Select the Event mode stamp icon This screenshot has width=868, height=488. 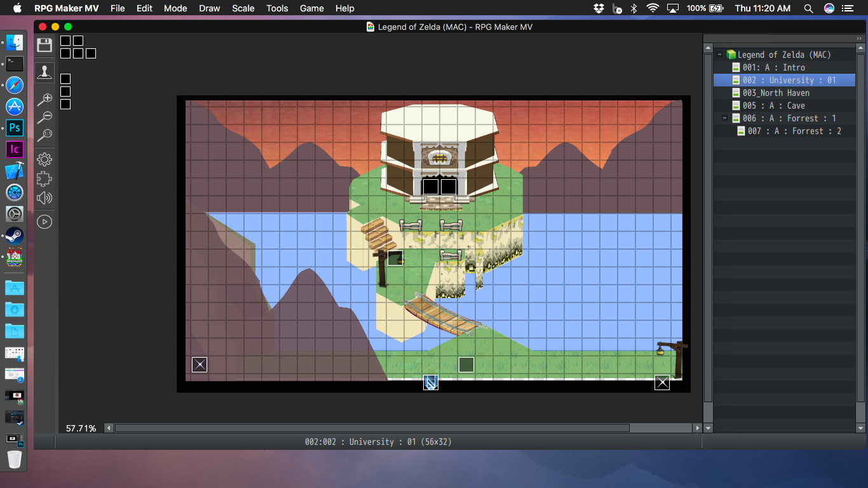click(44, 72)
